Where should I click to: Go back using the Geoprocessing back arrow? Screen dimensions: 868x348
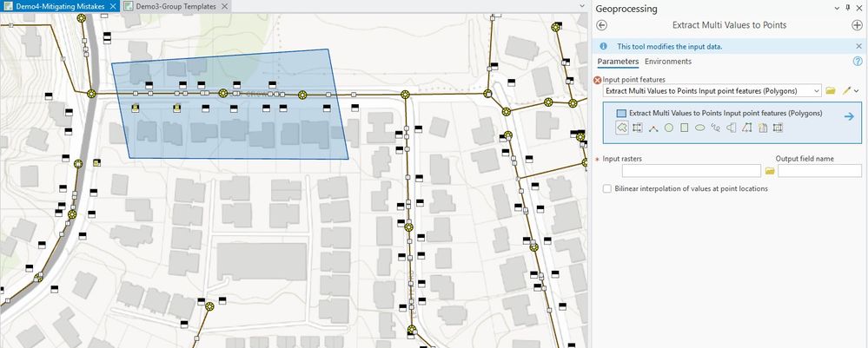602,25
